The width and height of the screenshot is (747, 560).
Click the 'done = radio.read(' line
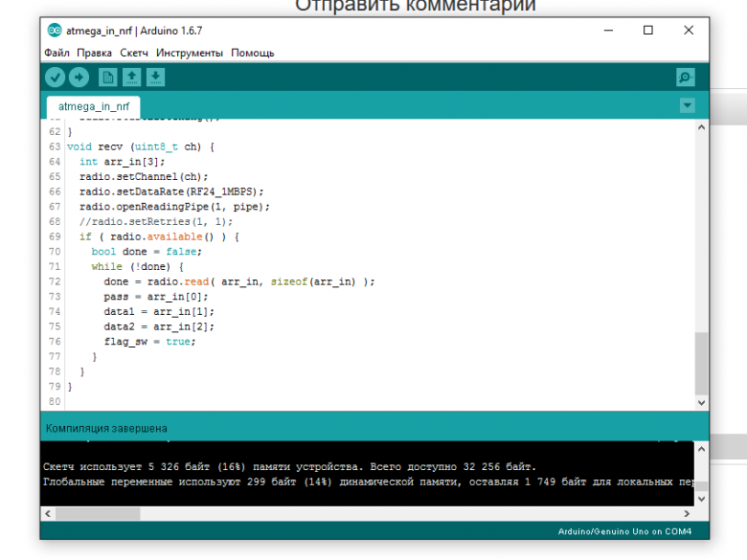tap(239, 281)
